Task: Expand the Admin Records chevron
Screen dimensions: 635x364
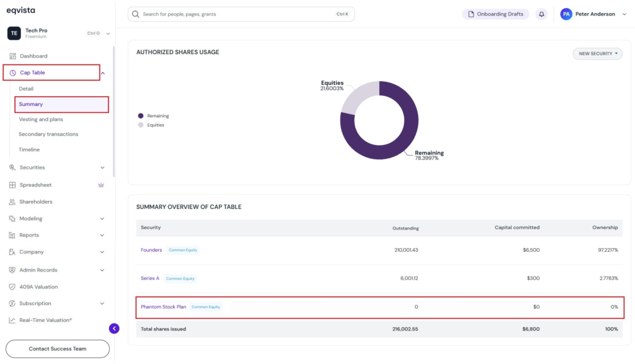Action: (102, 270)
